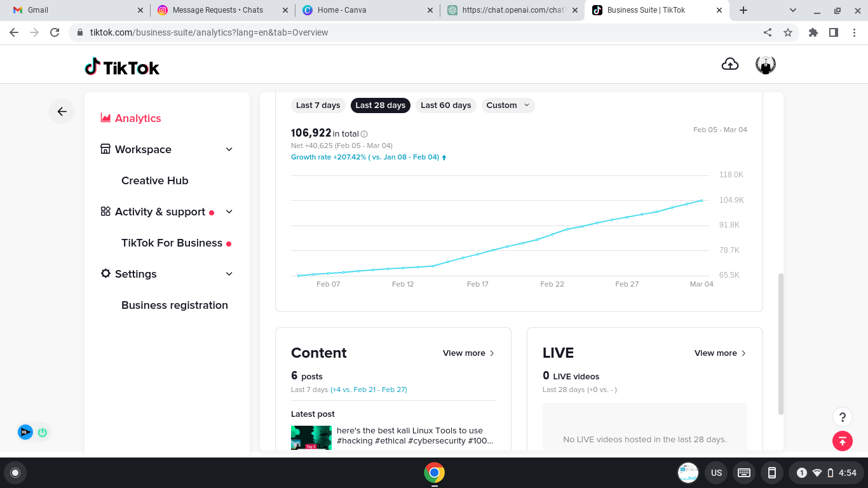Click the info icon beside in total
The image size is (868, 488).
tap(364, 134)
